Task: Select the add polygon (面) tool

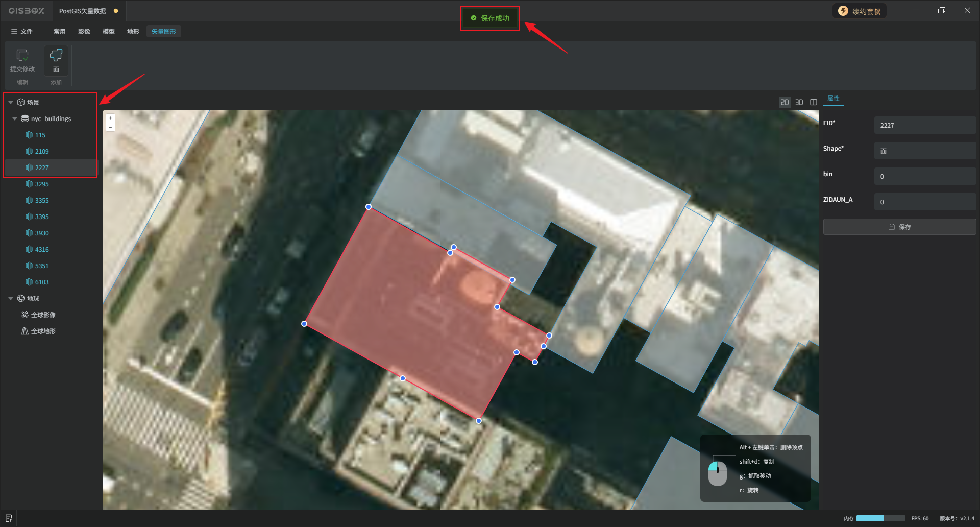Action: [56, 60]
